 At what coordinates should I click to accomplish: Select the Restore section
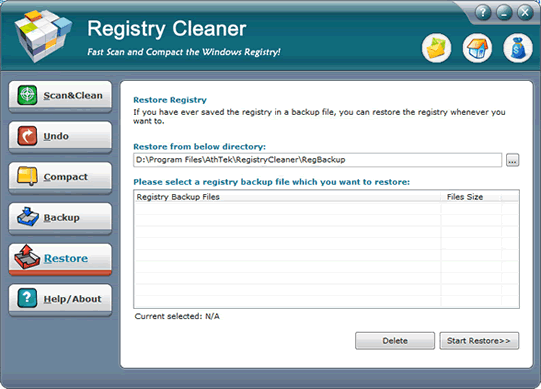pyautogui.click(x=60, y=259)
